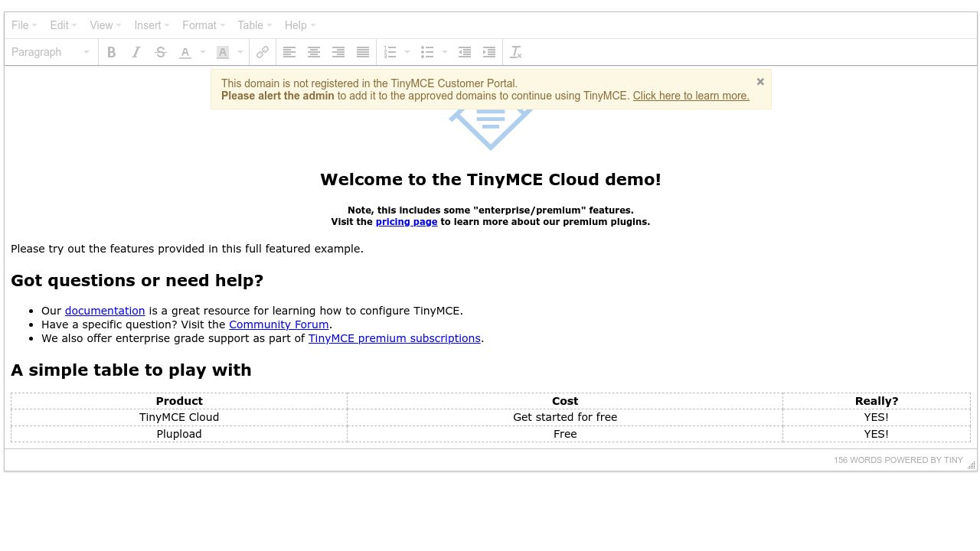Toggle bold formatting
Viewport: 980px width, 551px height.
[x=112, y=52]
